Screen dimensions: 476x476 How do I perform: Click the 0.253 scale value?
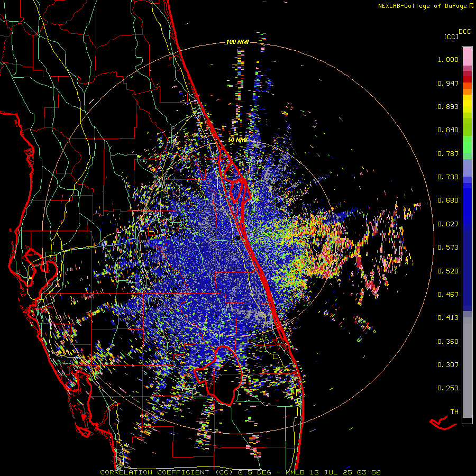click(x=448, y=388)
